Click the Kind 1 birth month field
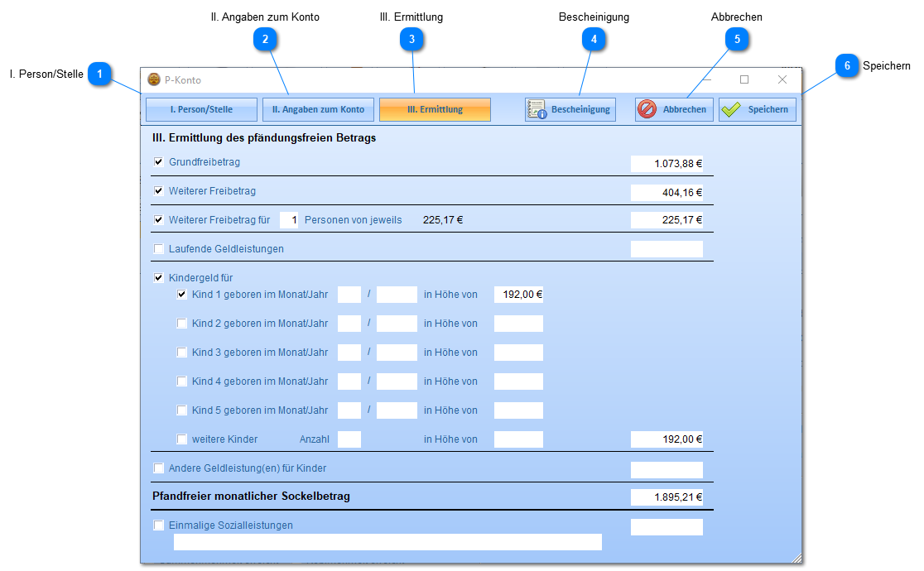Viewport: 924px width, 571px height. 349,295
